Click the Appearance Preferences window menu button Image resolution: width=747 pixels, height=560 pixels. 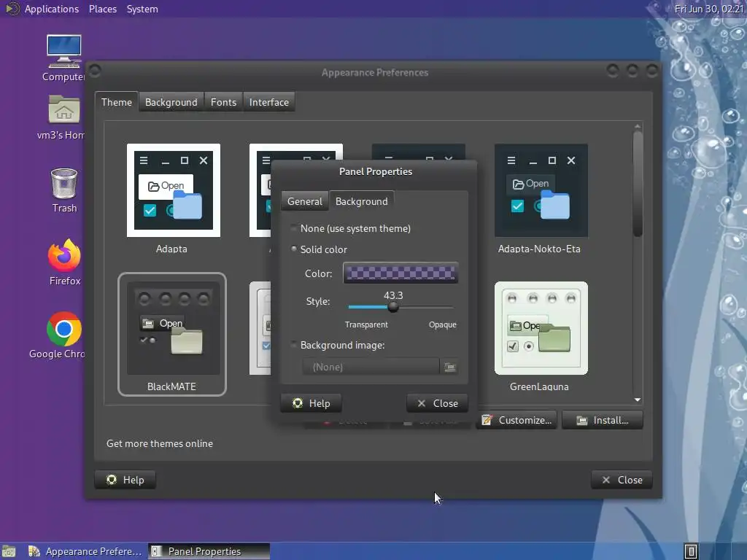pyautogui.click(x=96, y=71)
